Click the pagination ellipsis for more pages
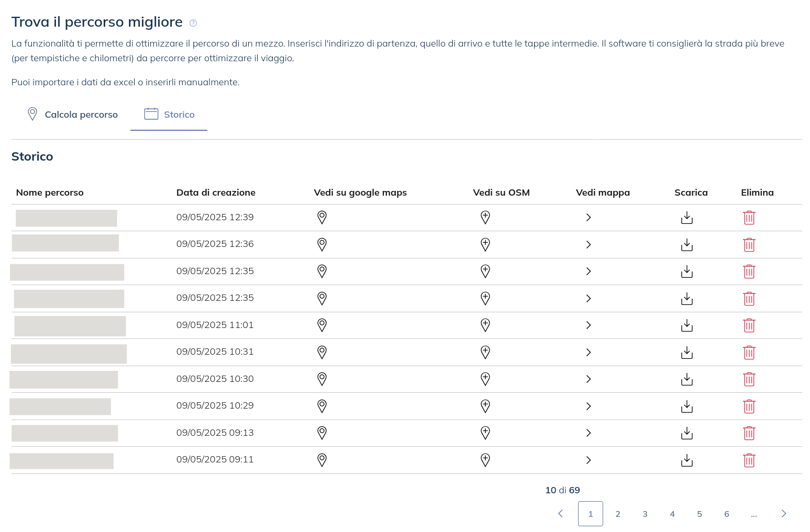810x532 pixels. [754, 514]
